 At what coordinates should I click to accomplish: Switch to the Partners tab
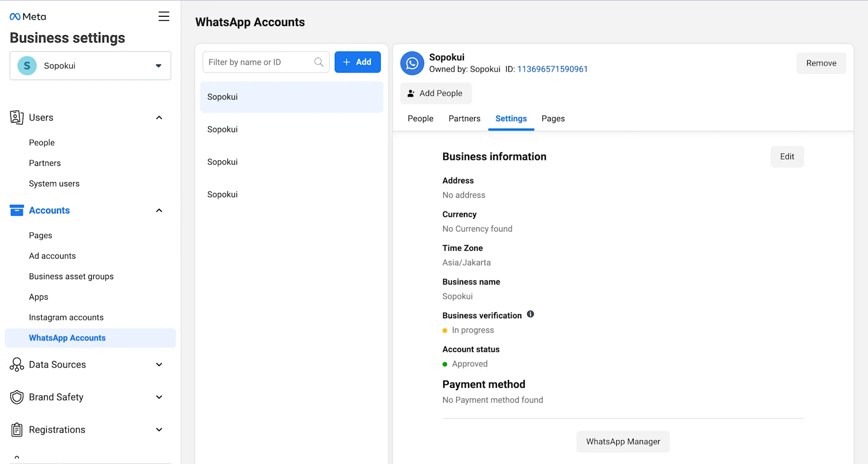pos(464,119)
